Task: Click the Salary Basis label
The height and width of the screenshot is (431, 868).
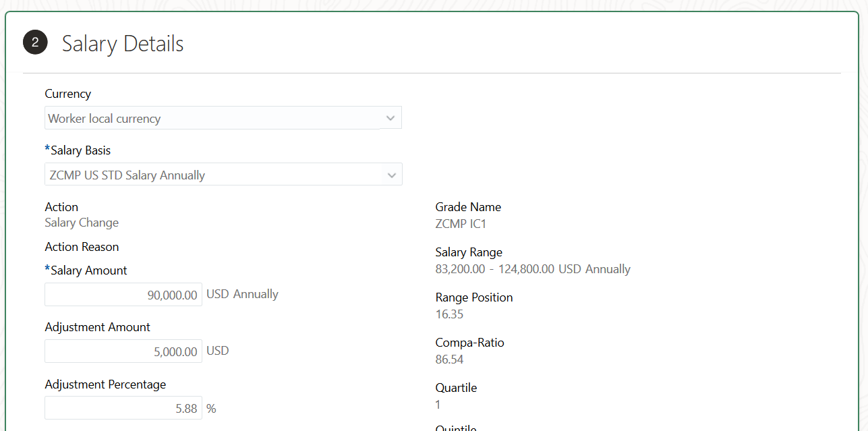Action: [x=80, y=150]
